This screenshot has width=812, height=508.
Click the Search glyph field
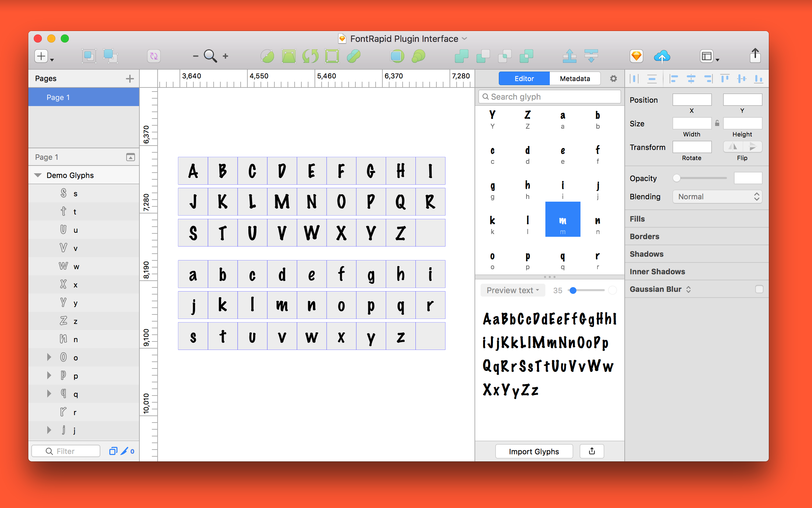(x=549, y=97)
